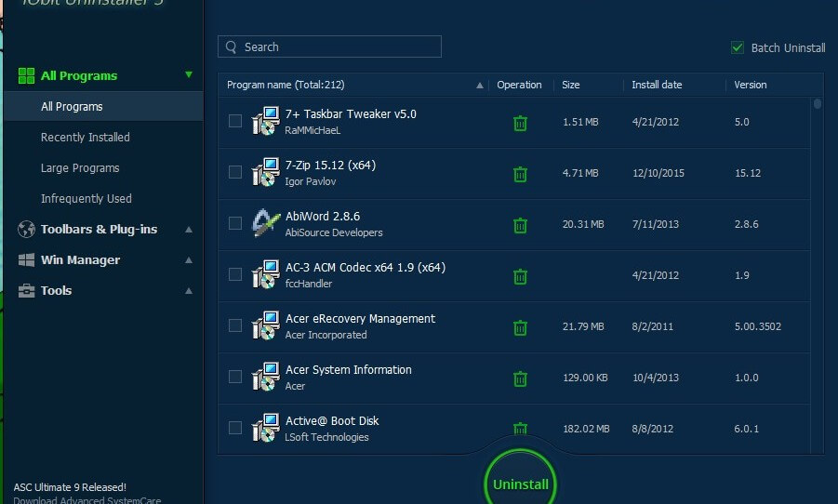Check the box for 7-Zip 15.12 (x64)
This screenshot has height=504, width=838.
click(x=235, y=172)
